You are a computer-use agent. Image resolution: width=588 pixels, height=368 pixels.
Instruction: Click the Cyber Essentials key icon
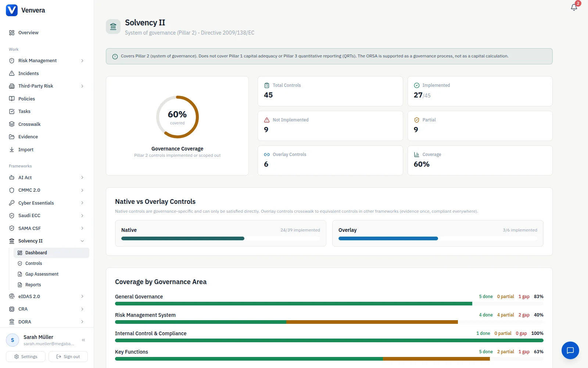(12, 203)
